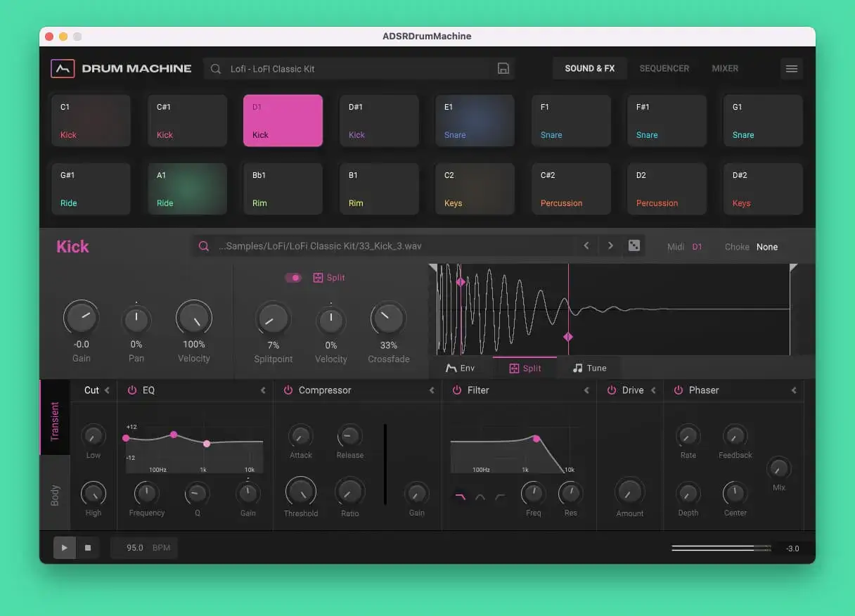Click the Filter Freq knob

point(533,493)
